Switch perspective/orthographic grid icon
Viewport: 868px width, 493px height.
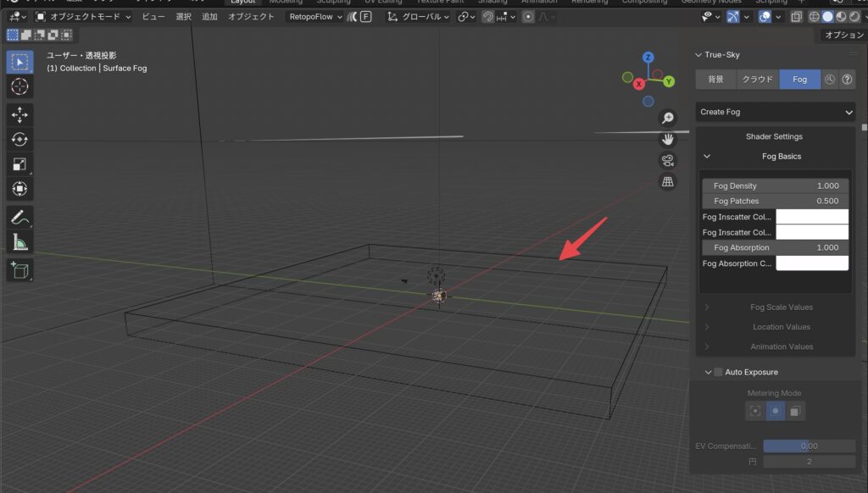[668, 181]
